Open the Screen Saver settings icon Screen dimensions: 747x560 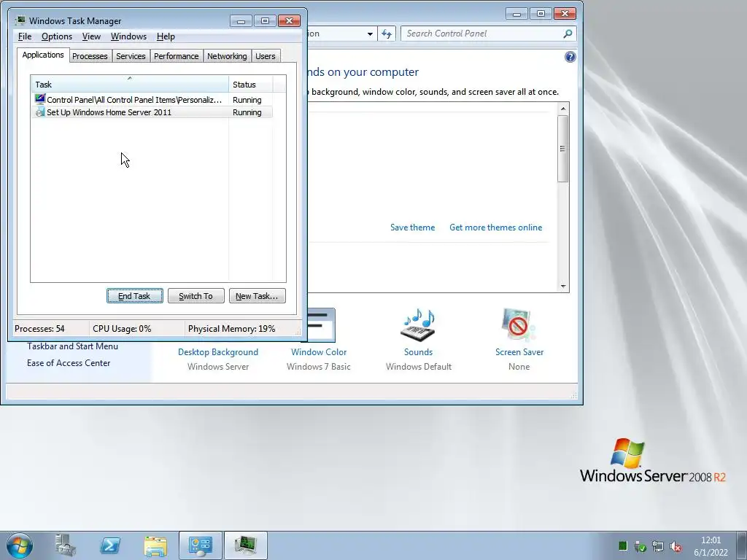(x=519, y=325)
